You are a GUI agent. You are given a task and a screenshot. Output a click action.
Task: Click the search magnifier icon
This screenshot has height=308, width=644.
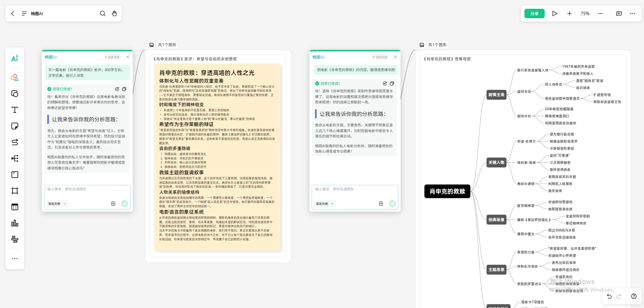click(103, 13)
